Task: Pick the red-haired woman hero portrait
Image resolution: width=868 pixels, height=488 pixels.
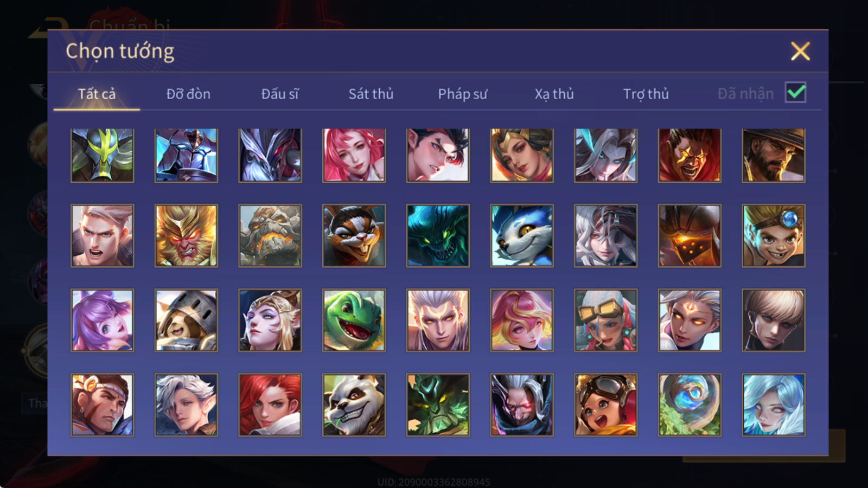Action: tap(270, 404)
